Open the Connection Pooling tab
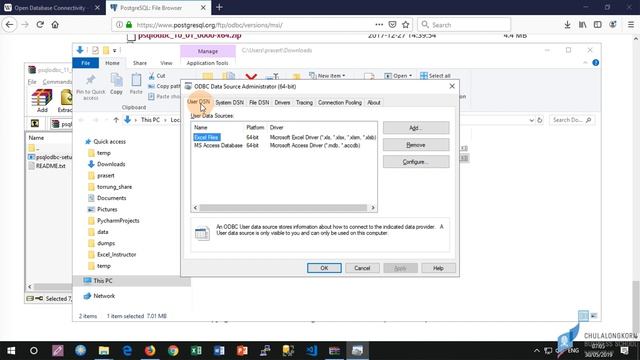This screenshot has height=360, width=640. pyautogui.click(x=340, y=102)
